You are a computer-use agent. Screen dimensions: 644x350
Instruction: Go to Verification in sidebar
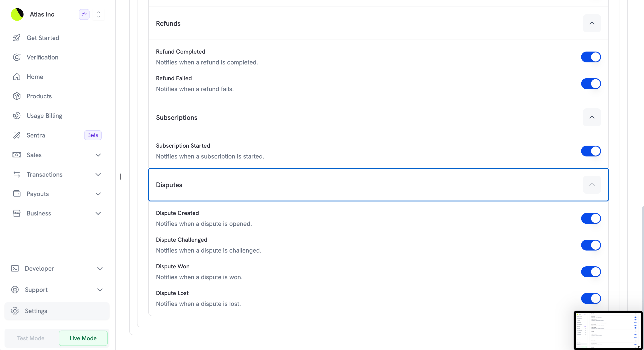pos(43,57)
